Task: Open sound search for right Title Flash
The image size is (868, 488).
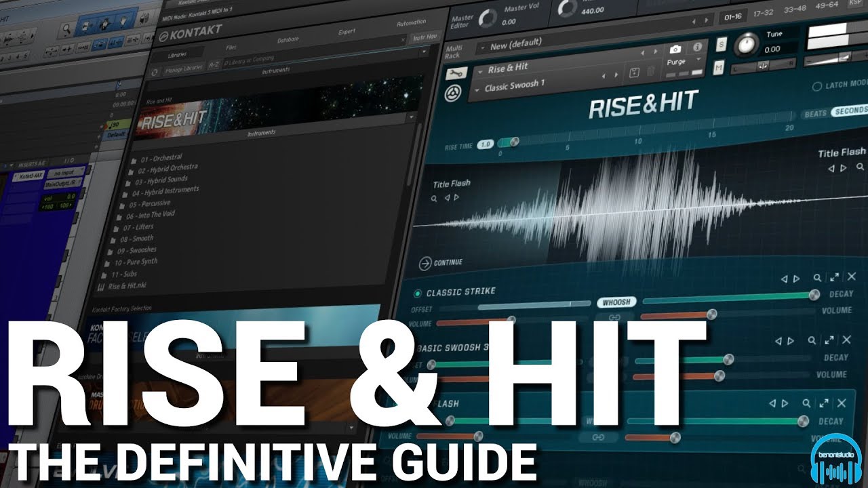Action: pyautogui.click(x=860, y=167)
